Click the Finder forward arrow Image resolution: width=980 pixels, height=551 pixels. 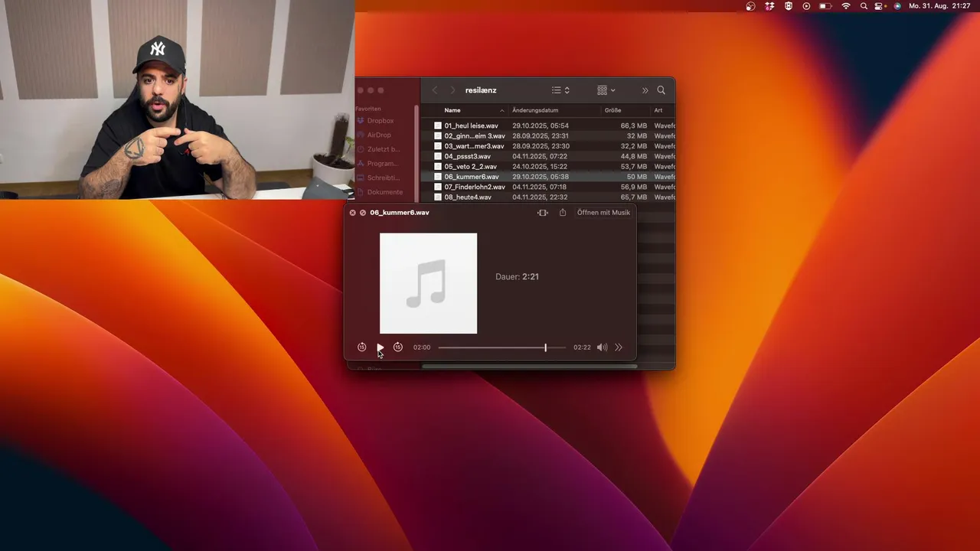[x=452, y=90]
